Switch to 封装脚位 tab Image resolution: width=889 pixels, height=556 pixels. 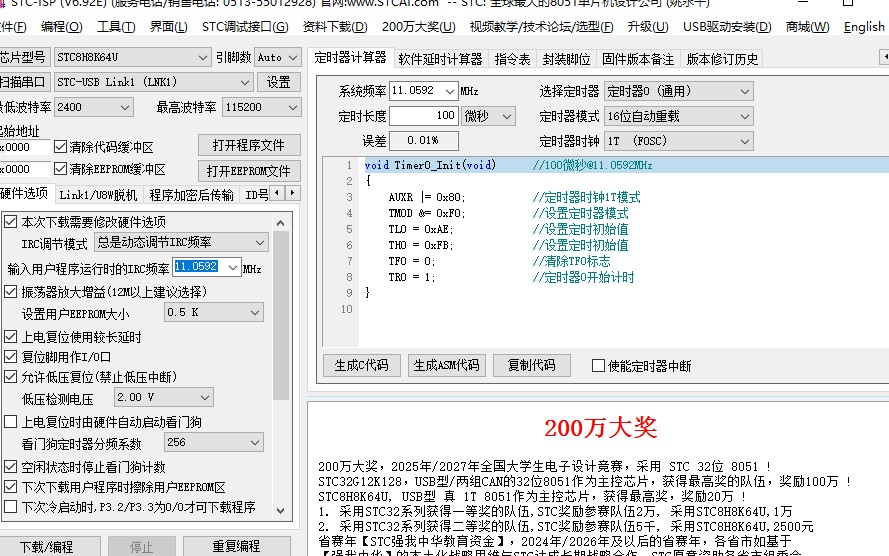(x=566, y=59)
